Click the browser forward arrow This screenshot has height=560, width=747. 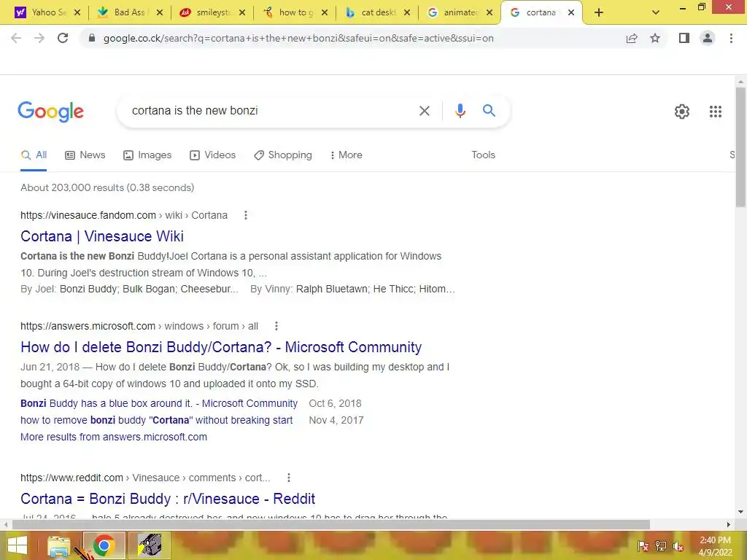coord(39,38)
